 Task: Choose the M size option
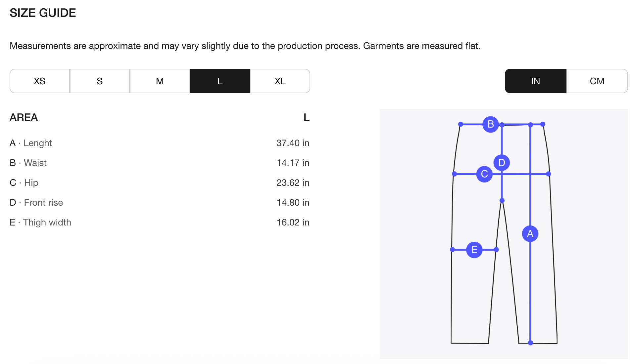click(x=160, y=81)
